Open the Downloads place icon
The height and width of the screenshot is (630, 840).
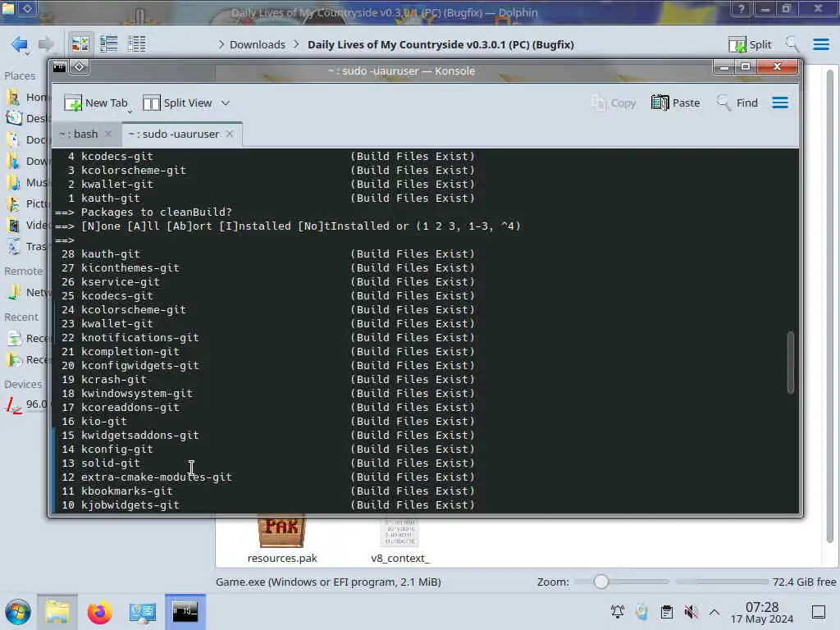(14, 162)
